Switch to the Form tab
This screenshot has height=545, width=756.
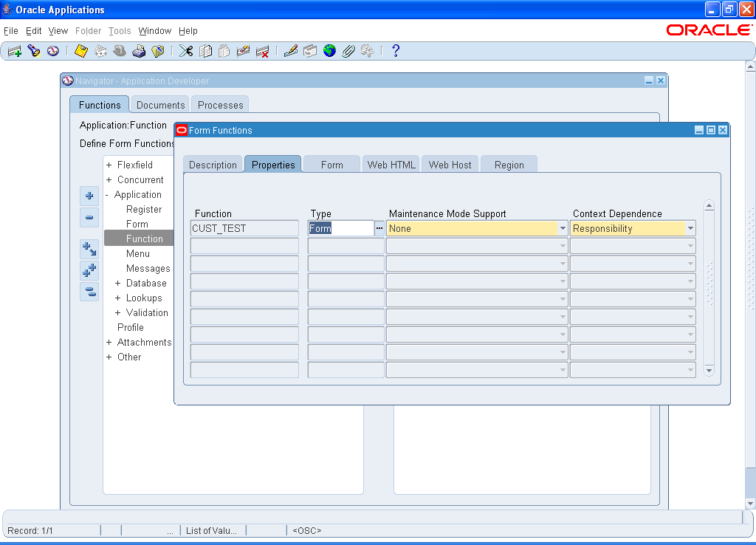point(331,165)
